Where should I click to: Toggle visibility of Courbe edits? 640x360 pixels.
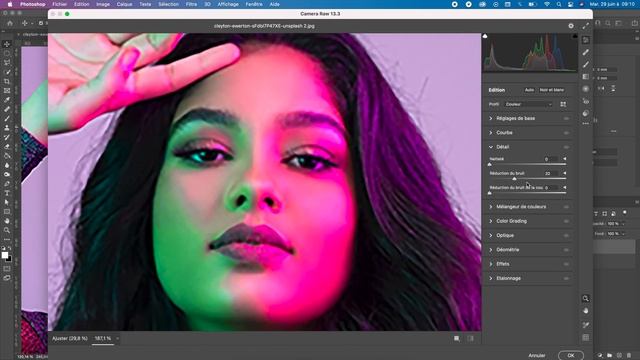tap(566, 133)
